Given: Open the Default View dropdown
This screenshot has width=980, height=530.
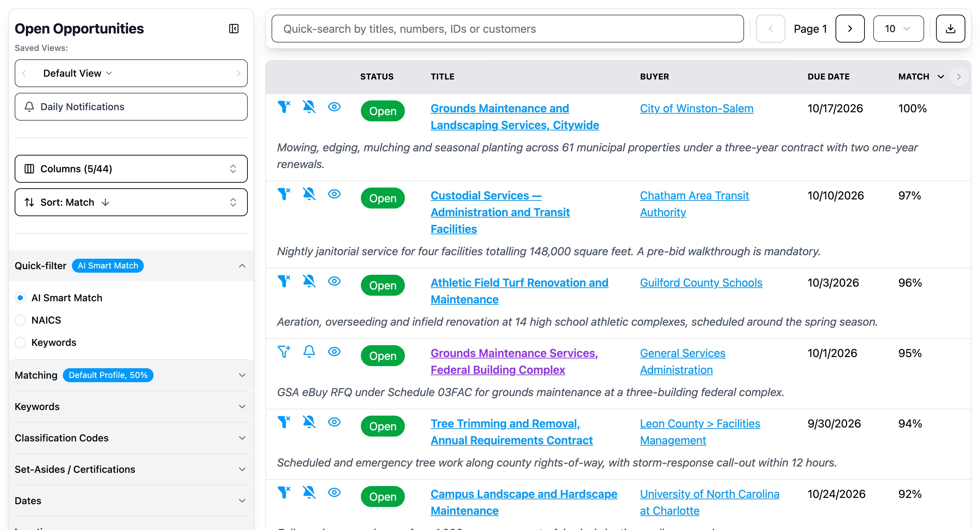Looking at the screenshot, I should (77, 73).
